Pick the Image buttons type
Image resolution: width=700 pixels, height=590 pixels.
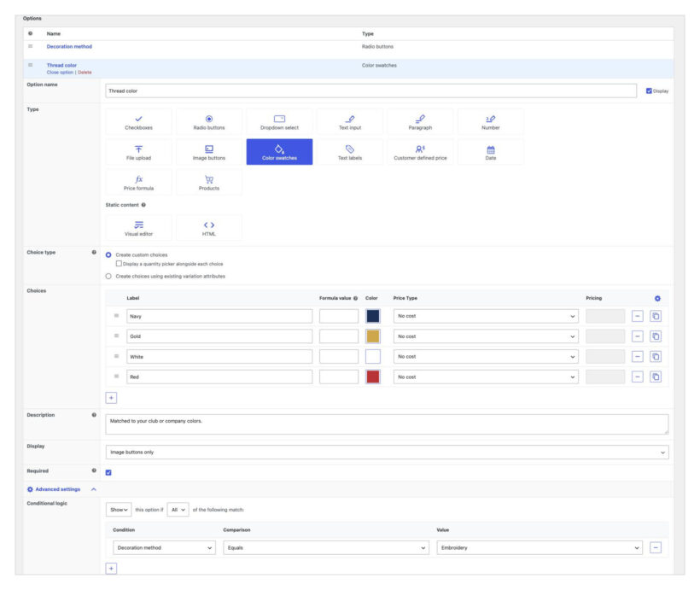(209, 152)
